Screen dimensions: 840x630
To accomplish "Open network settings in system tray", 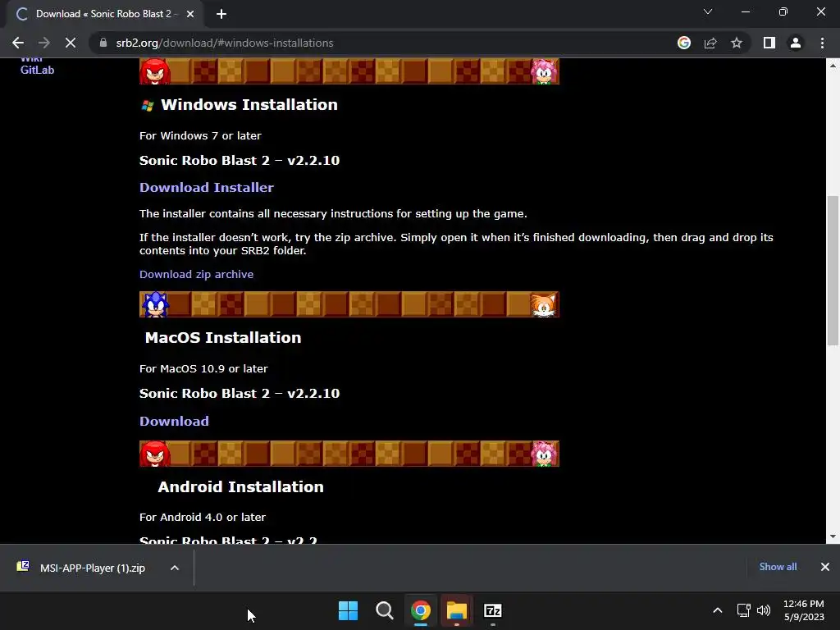I will 743,610.
